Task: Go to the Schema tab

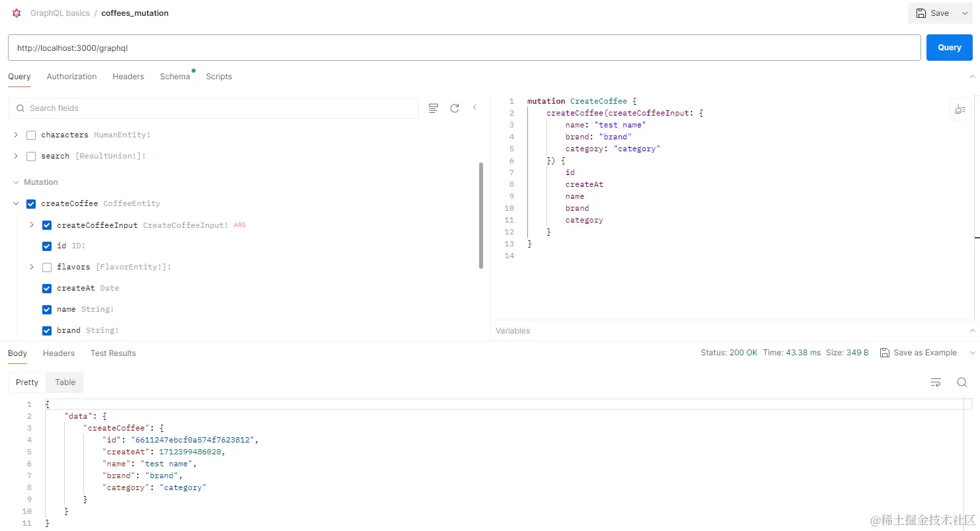Action: pos(175,77)
